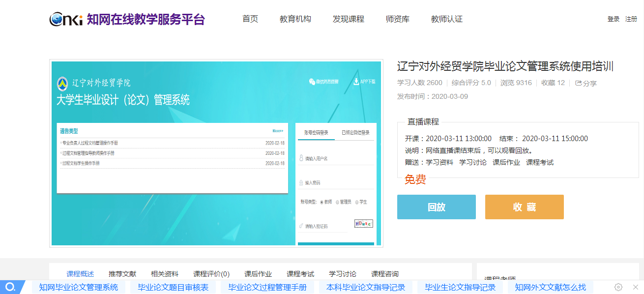Open the bottom bar settings gear

(618, 287)
